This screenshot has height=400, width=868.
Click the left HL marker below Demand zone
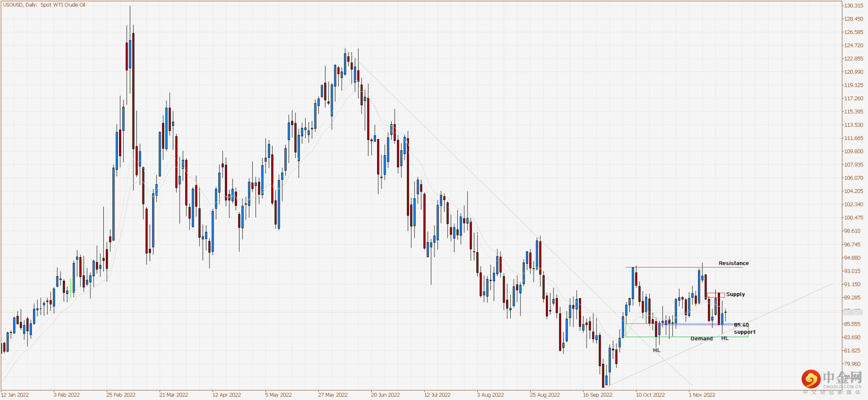[657, 350]
